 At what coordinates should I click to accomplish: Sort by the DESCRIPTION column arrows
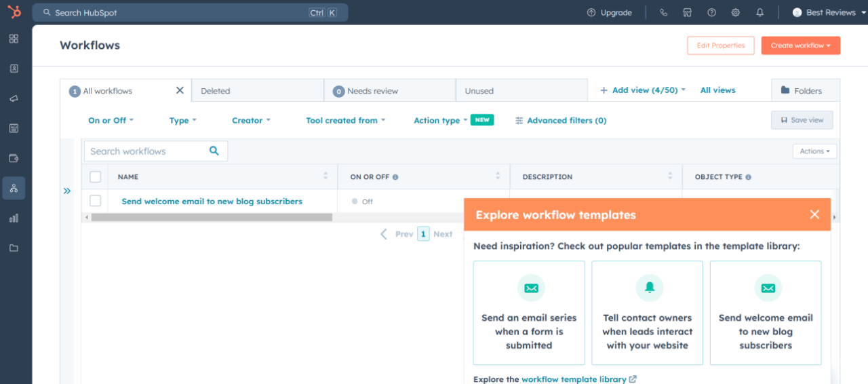tap(670, 176)
